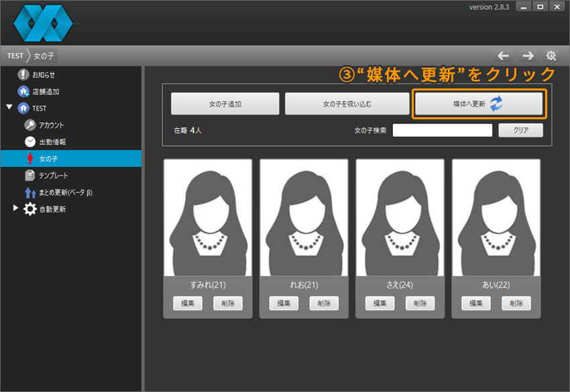Open 出勤情報 in the sidebar
The height and width of the screenshot is (392, 570).
click(52, 141)
